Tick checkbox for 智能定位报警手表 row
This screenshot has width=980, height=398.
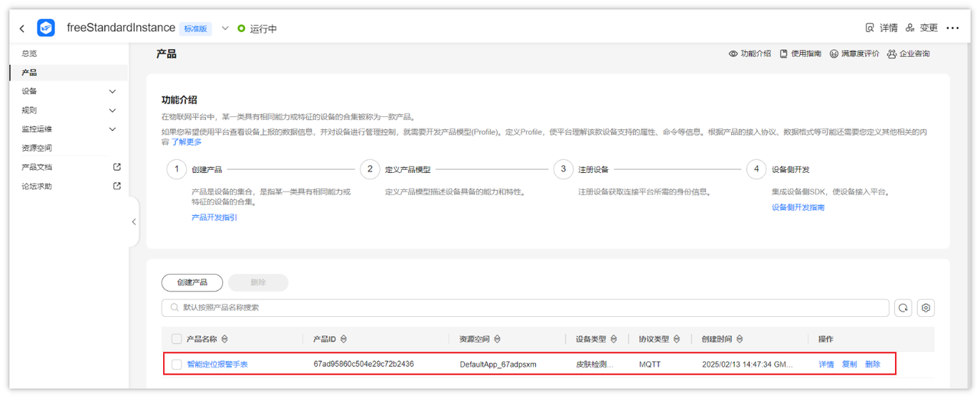pos(177,364)
